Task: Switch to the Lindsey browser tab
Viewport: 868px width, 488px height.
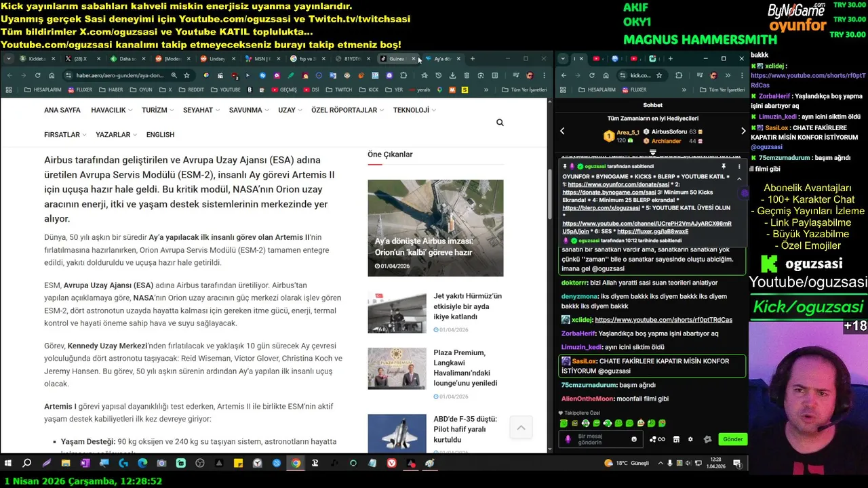Action: (x=218, y=59)
